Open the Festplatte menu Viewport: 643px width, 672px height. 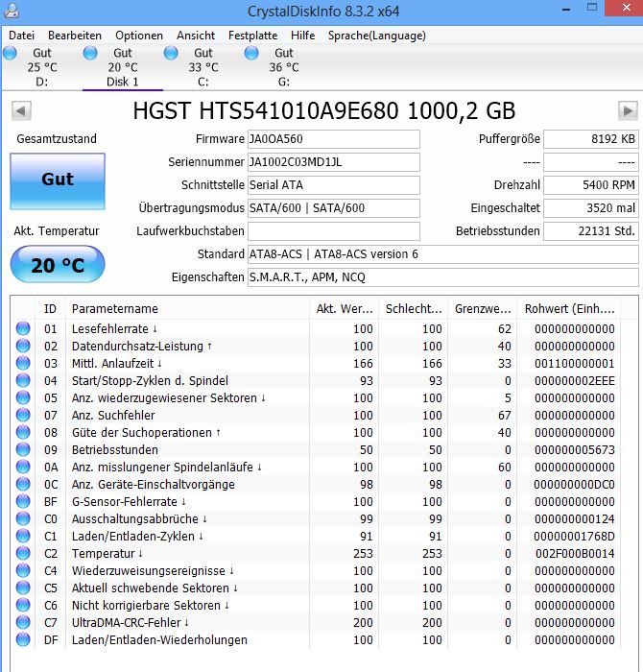tap(252, 36)
